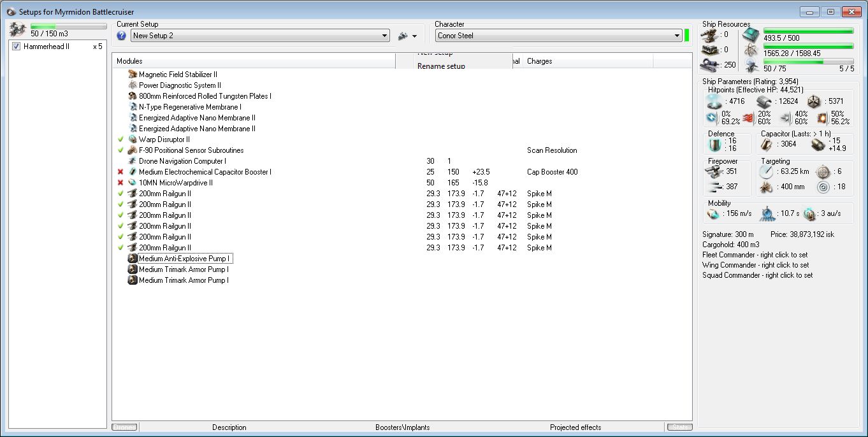Click the Magnetic Field Stabilizer II module icon
868x437 pixels.
(133, 75)
